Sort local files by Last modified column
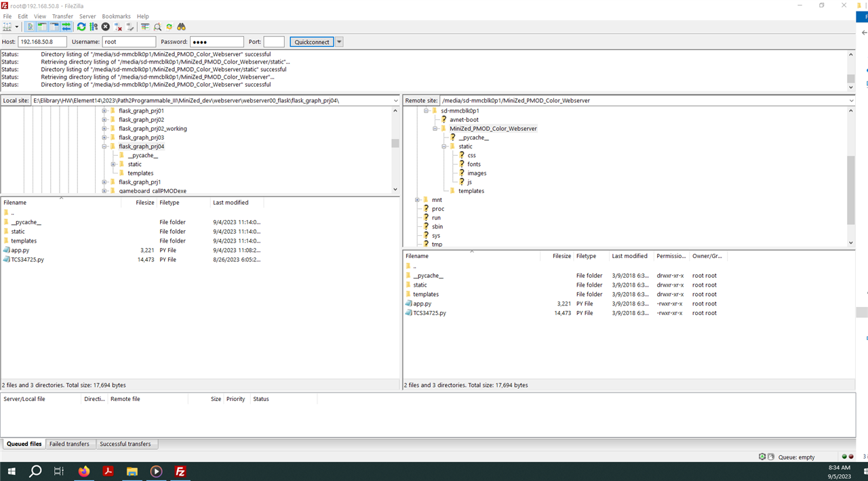 [231, 203]
